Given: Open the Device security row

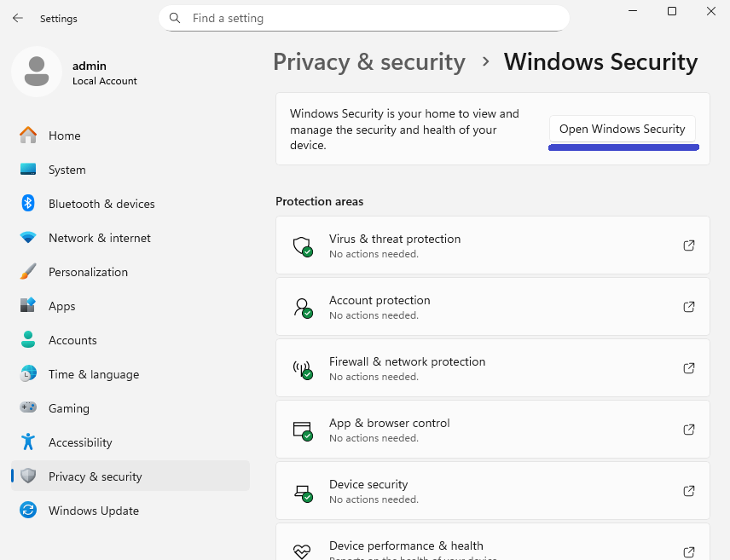Looking at the screenshot, I should click(x=492, y=491).
